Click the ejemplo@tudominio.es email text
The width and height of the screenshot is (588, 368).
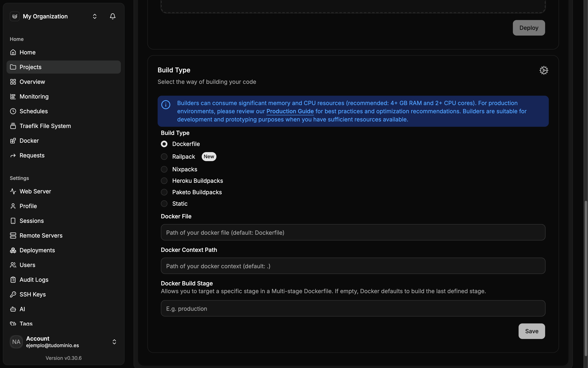pyautogui.click(x=52, y=345)
